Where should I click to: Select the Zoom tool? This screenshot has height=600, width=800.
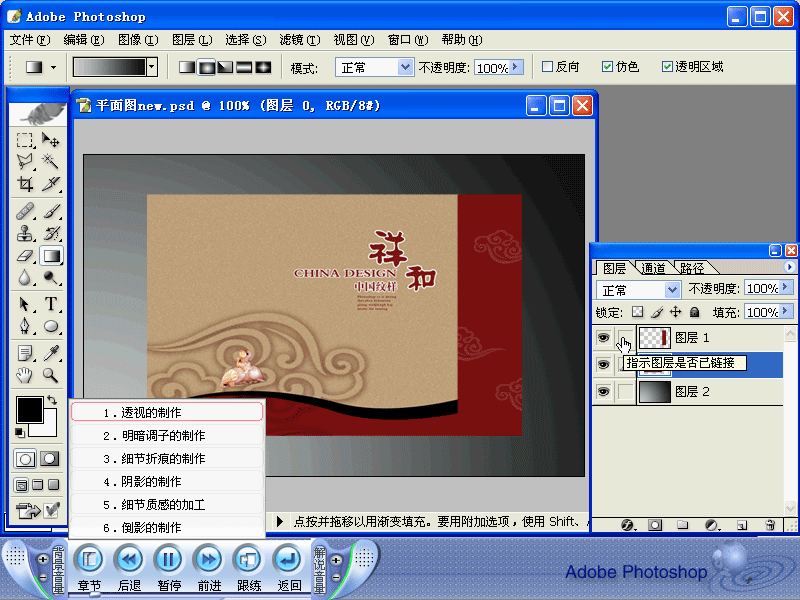click(x=51, y=376)
